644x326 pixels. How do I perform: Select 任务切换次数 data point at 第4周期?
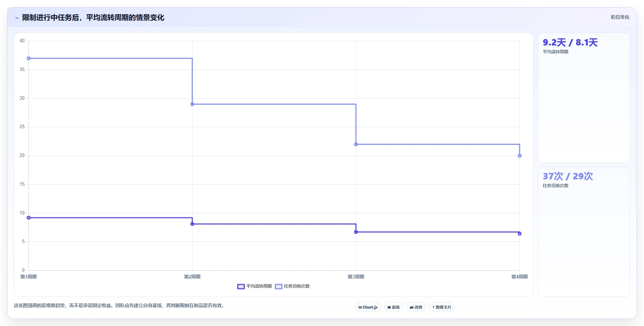[519, 156]
